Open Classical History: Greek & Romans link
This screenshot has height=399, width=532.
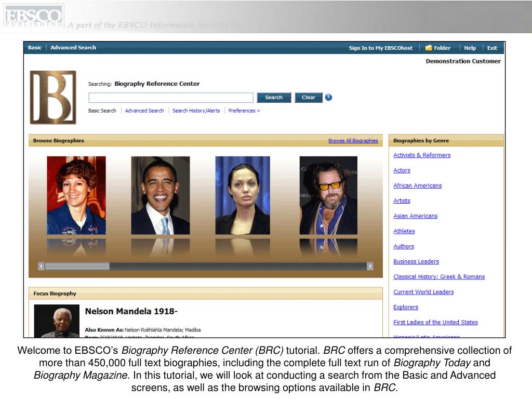(x=439, y=277)
